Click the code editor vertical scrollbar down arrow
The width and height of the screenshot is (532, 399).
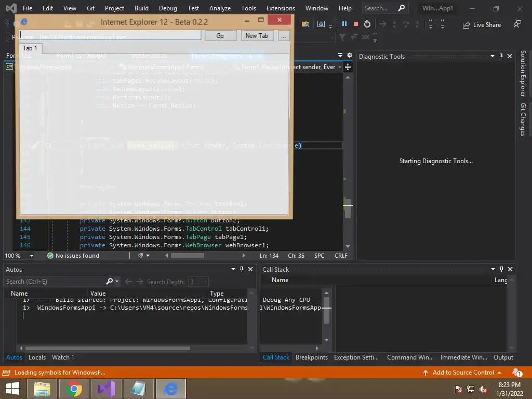click(348, 246)
